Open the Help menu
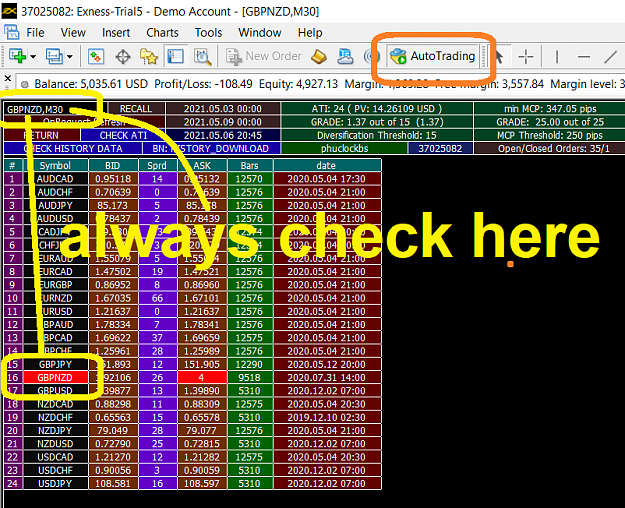Screen dimensions: 625x508 [310, 32]
